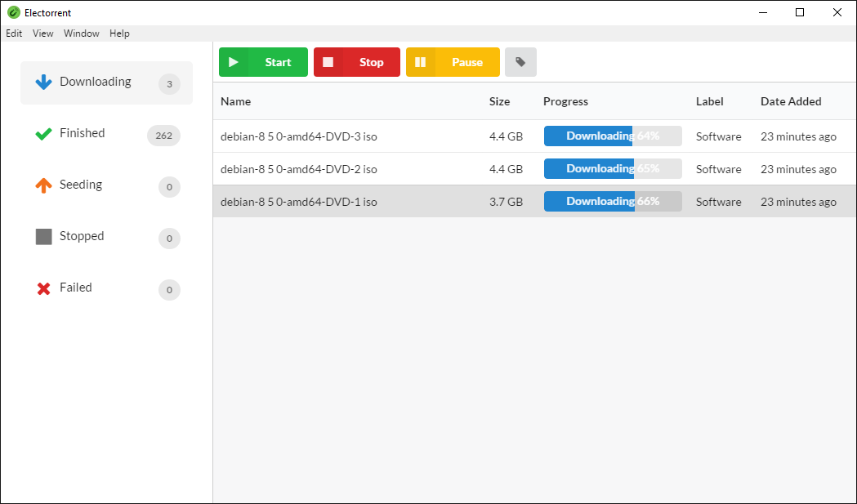Screen dimensions: 857x504
Task: Click the Finished count badge 262
Action: [163, 136]
